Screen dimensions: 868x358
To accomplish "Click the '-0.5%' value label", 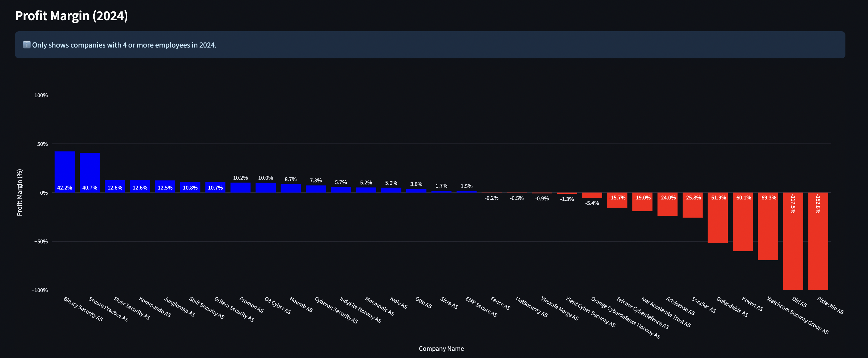I will click(x=517, y=198).
